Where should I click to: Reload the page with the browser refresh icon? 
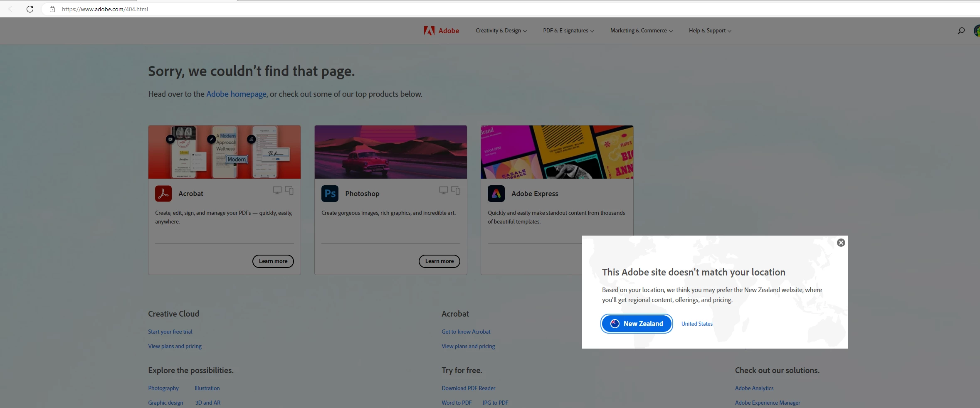[30, 9]
